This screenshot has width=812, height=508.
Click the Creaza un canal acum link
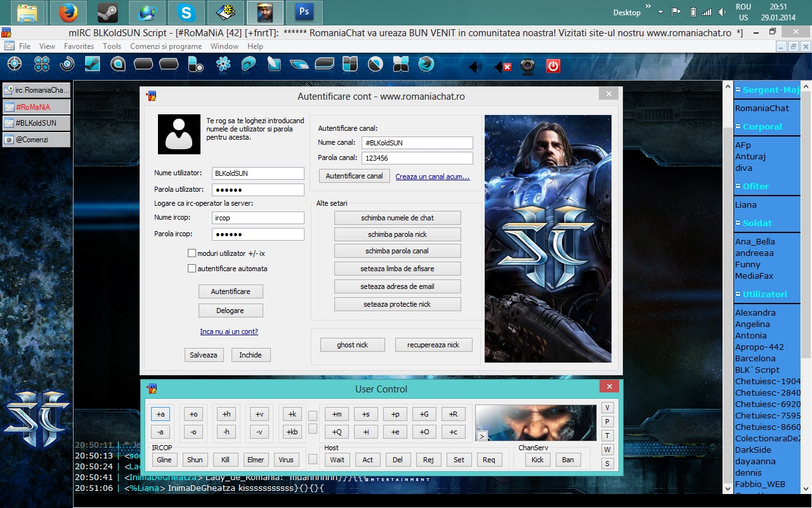(x=433, y=177)
